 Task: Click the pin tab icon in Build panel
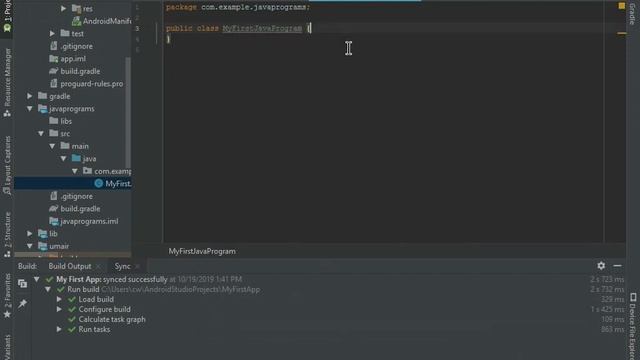click(22, 303)
